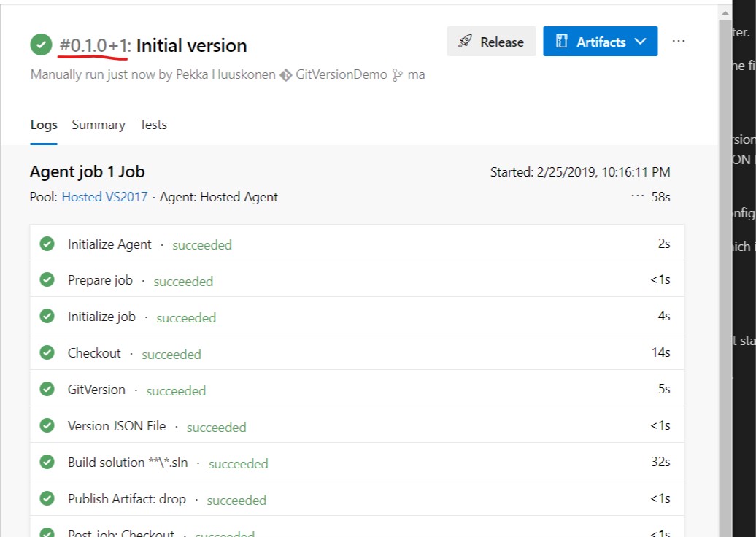This screenshot has height=537, width=756.
Task: Click the Prepare job success check icon
Action: [47, 279]
